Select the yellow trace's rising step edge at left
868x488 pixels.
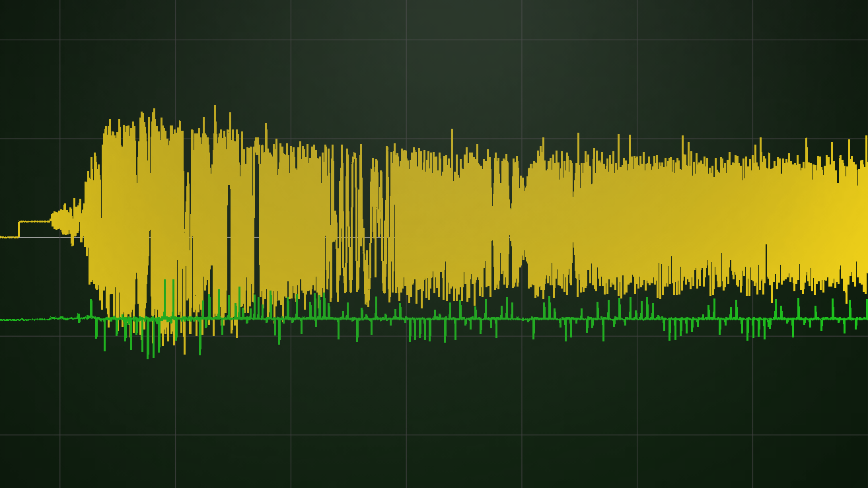click(18, 229)
